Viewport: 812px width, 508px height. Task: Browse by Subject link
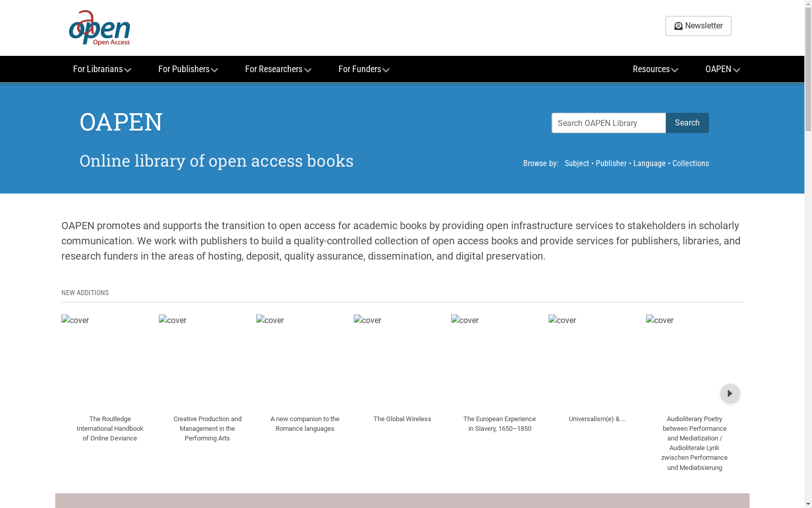[577, 164]
